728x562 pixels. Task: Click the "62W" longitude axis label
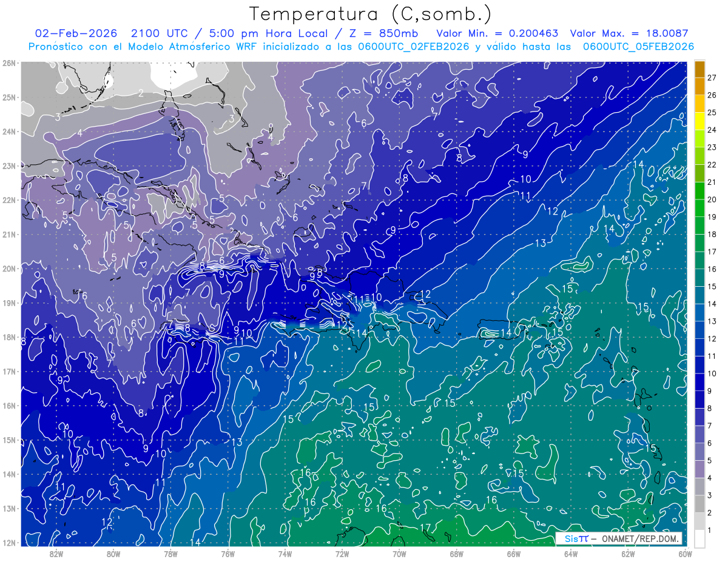pyautogui.click(x=627, y=554)
